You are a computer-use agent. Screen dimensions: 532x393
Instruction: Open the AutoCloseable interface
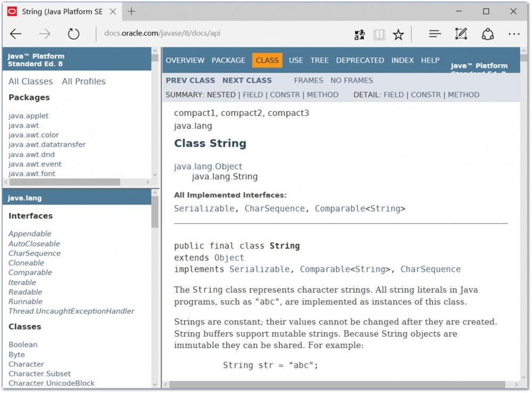pos(34,244)
